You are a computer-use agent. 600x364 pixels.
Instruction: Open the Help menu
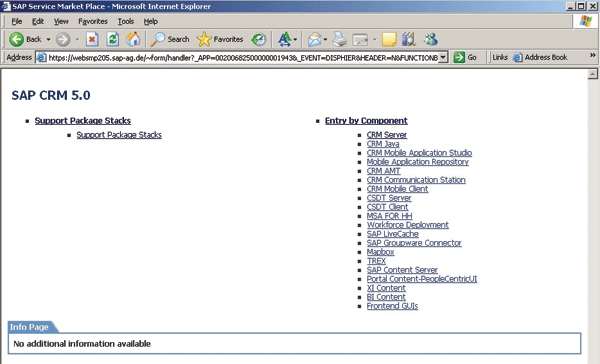tap(151, 21)
